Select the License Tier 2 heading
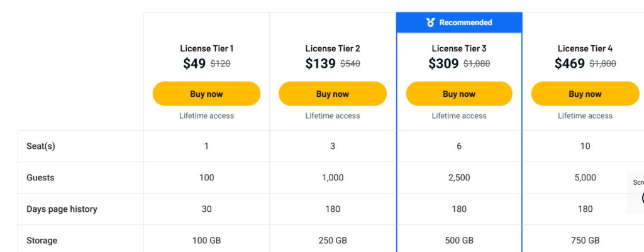The image size is (644, 252). coord(333,48)
